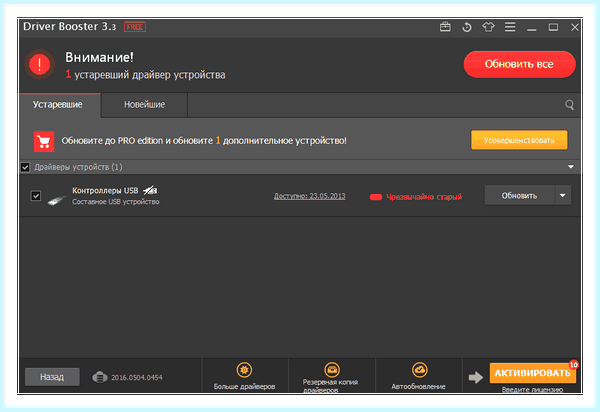Click the устаревший драйвер устройства text
Screen dimensions: 600x412
(x=150, y=75)
